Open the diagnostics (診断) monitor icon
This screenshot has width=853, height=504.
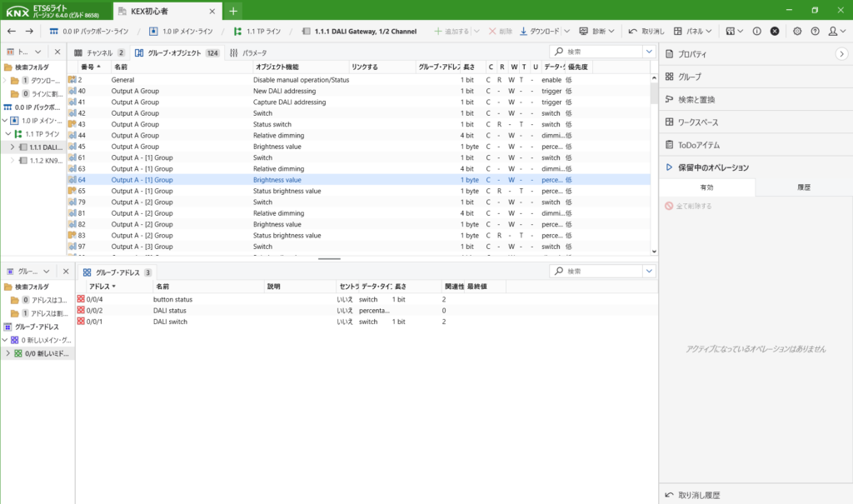click(x=583, y=31)
